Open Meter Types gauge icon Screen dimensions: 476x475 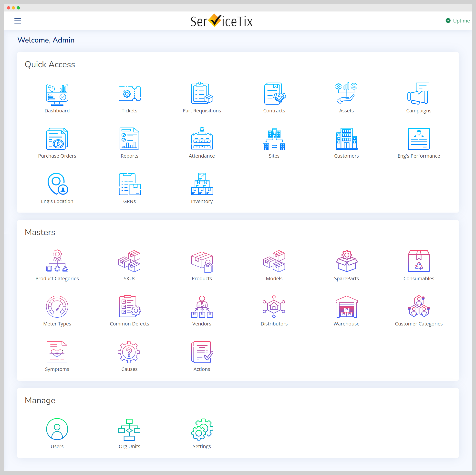57,307
